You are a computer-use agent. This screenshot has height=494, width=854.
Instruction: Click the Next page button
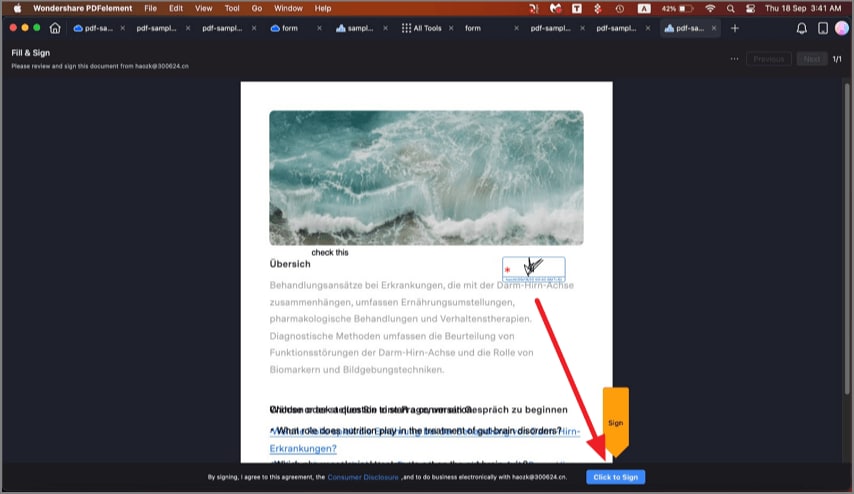[812, 59]
